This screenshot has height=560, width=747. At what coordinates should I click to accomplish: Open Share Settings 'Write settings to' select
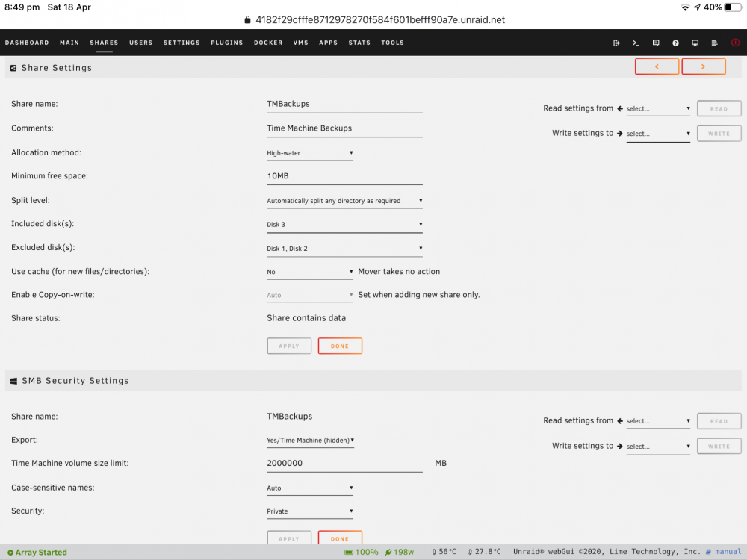[658, 134]
